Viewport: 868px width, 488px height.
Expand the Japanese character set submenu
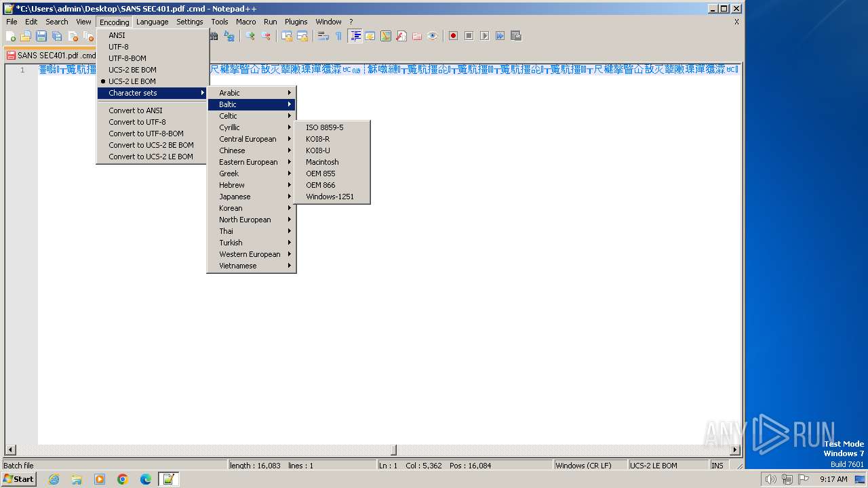251,197
